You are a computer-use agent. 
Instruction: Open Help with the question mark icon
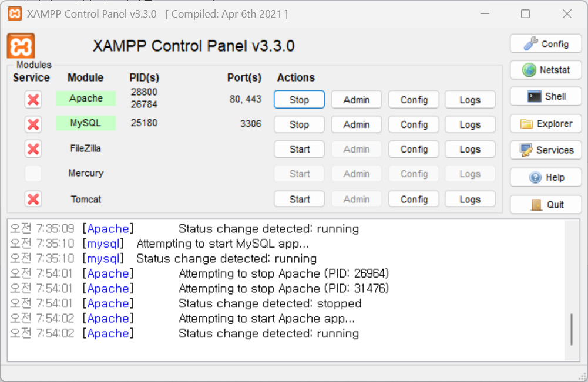pos(546,177)
